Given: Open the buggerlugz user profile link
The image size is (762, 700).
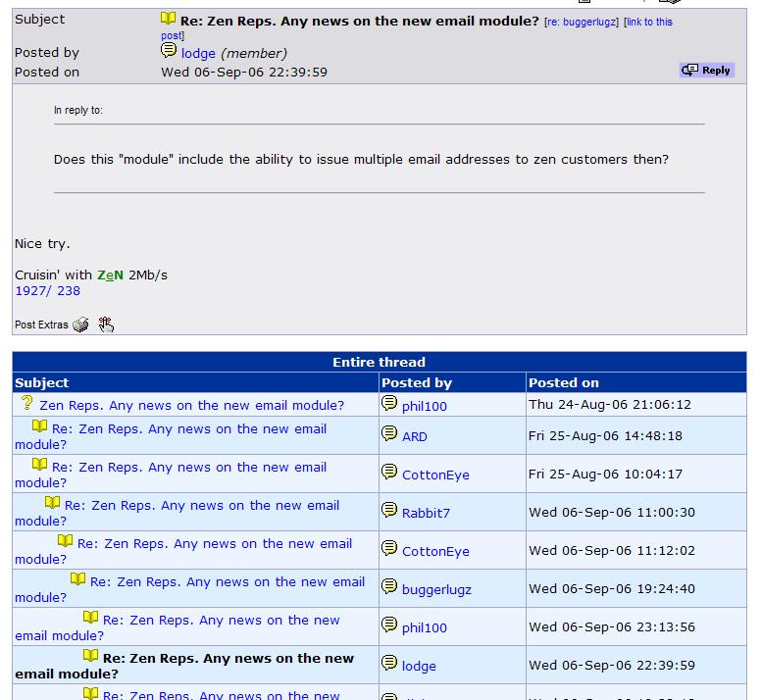Looking at the screenshot, I should [436, 590].
